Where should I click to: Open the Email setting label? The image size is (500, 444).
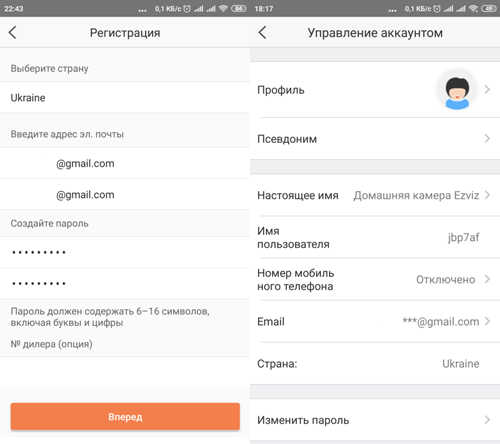point(271,321)
